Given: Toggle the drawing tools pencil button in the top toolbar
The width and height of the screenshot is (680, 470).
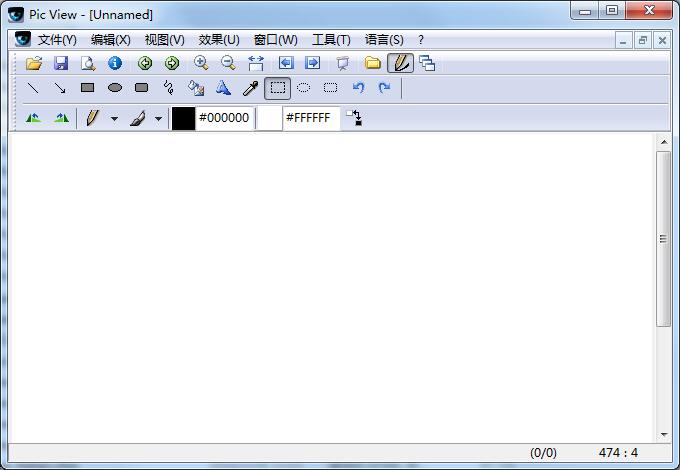Looking at the screenshot, I should click(x=400, y=63).
